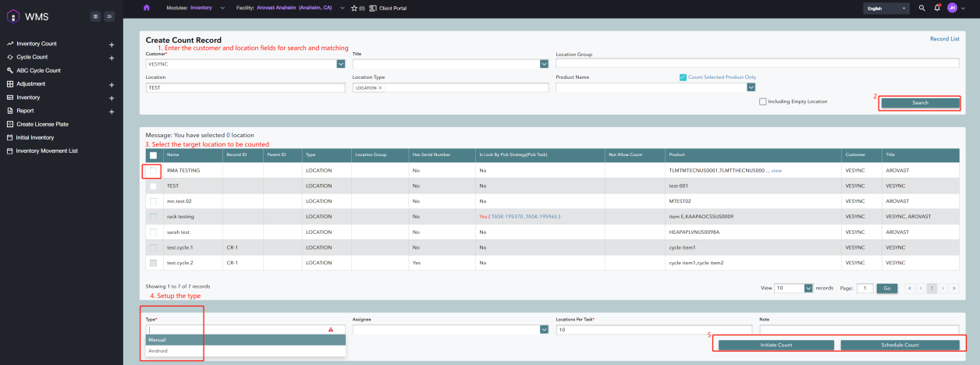Open the JH user avatar menu

952,8
